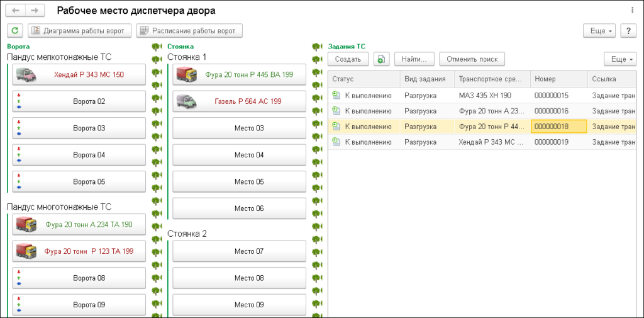Sort by the Вид задания column header
Image resolution: width=644 pixels, height=318 pixels.
click(427, 79)
